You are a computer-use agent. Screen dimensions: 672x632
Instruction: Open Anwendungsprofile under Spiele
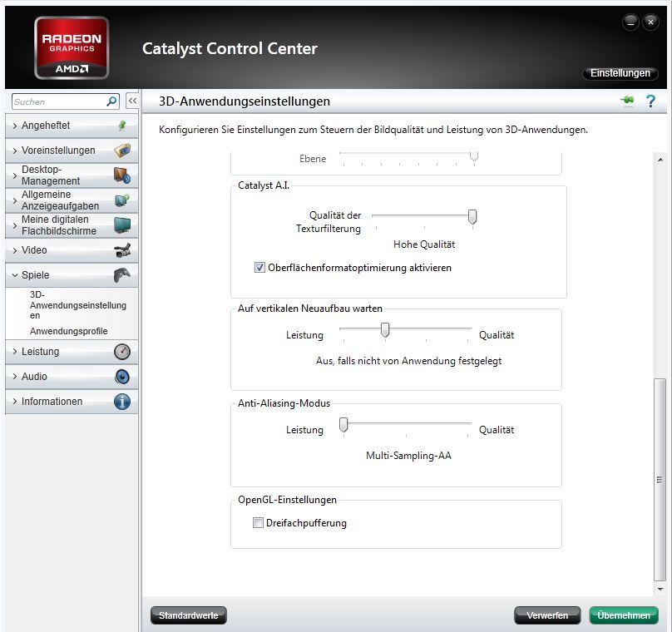pyautogui.click(x=68, y=331)
